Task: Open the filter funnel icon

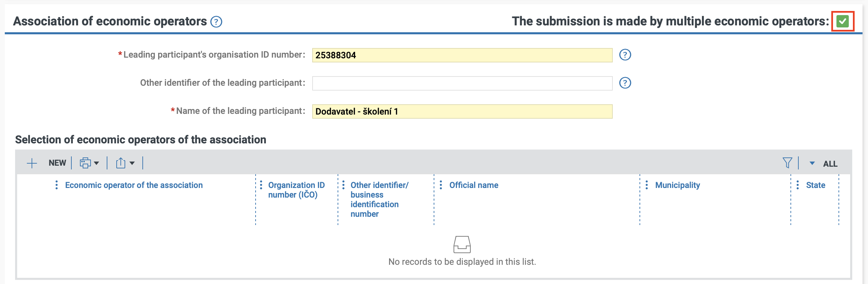Action: (x=787, y=163)
